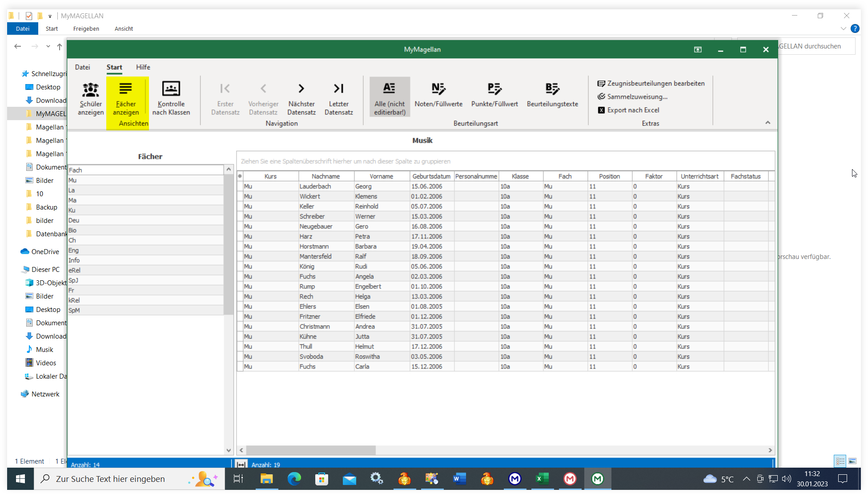
Task: Click Export nach Excel
Action: tap(628, 110)
